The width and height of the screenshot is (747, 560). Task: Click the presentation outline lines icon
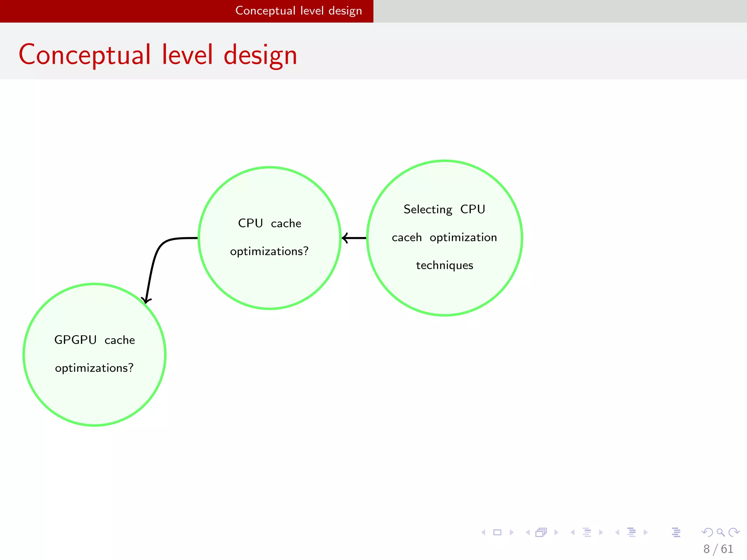(676, 532)
